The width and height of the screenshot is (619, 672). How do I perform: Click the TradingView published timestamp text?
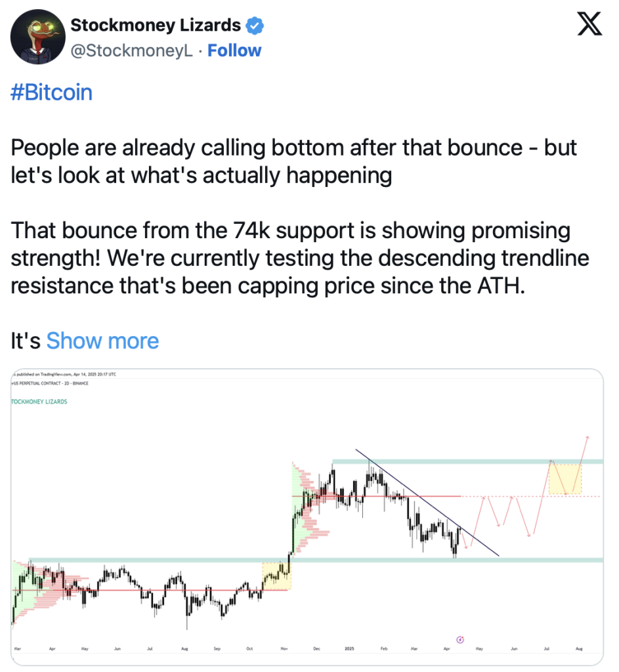pyautogui.click(x=64, y=374)
